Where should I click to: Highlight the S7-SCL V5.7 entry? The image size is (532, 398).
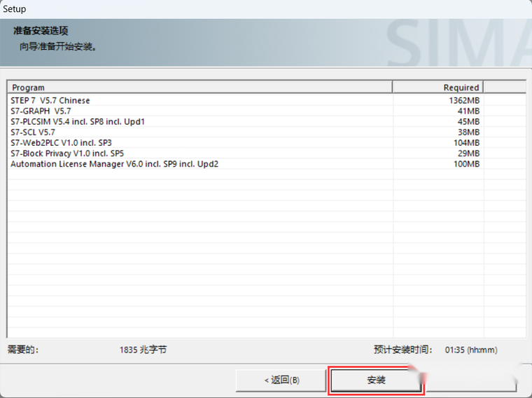tap(33, 132)
